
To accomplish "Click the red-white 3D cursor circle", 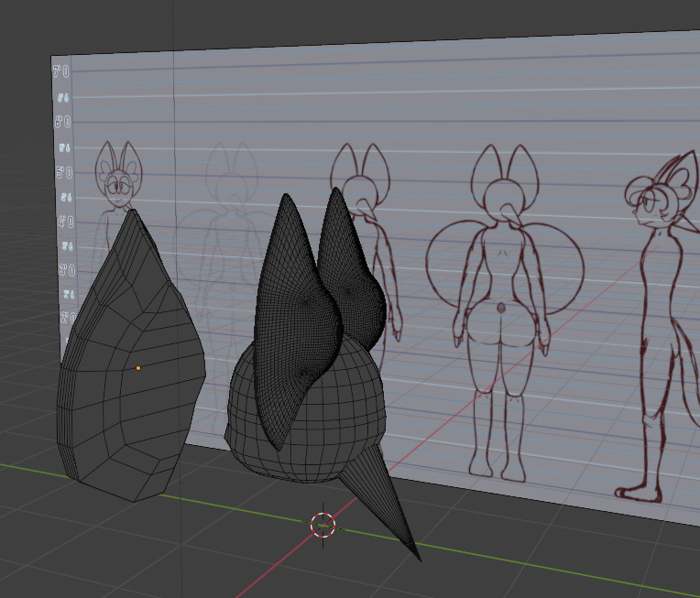I will [323, 526].
